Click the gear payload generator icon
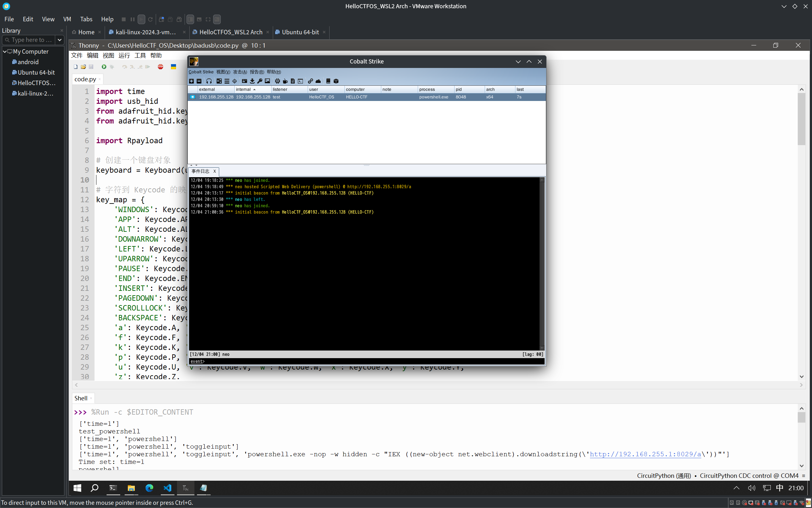812x508 pixels. click(278, 81)
